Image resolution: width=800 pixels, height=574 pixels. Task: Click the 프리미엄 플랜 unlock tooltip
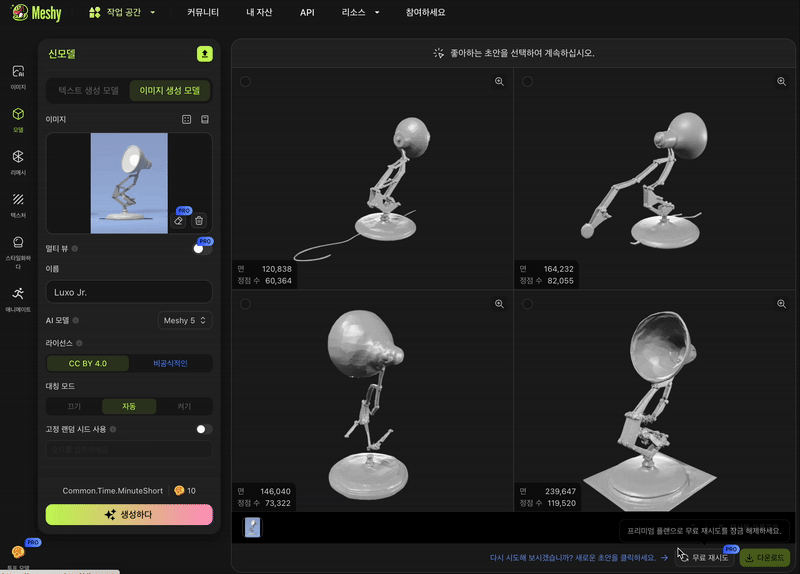pyautogui.click(x=704, y=531)
